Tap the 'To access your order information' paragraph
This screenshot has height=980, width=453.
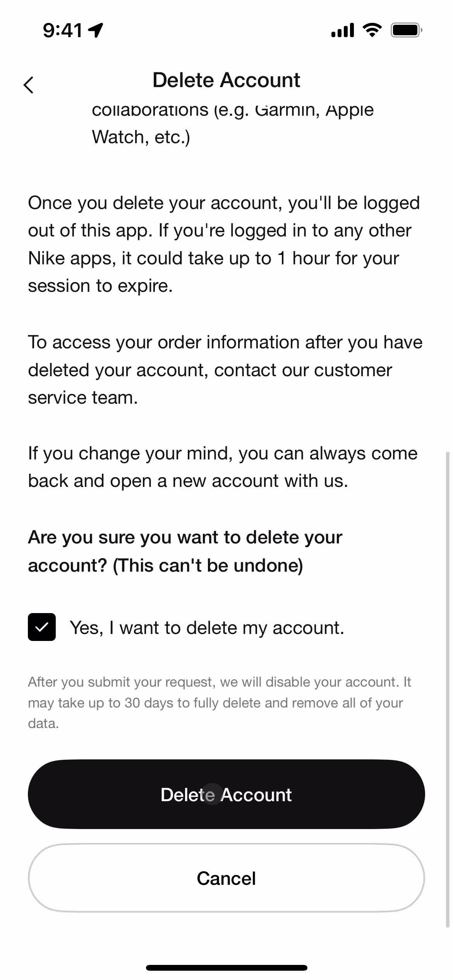pyautogui.click(x=225, y=370)
